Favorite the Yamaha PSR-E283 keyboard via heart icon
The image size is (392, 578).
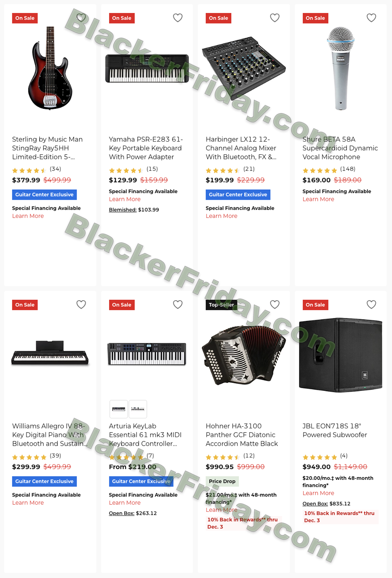click(x=178, y=18)
